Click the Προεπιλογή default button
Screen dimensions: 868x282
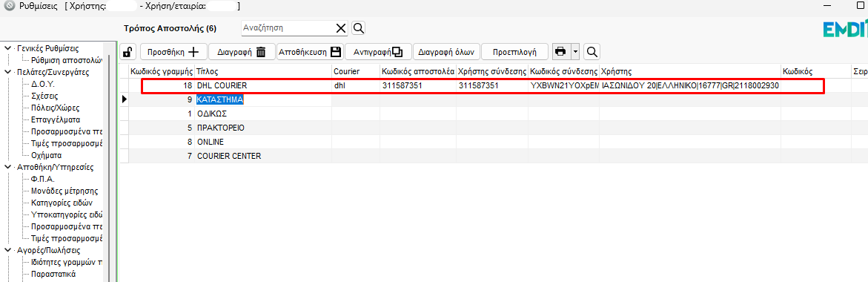click(x=514, y=52)
